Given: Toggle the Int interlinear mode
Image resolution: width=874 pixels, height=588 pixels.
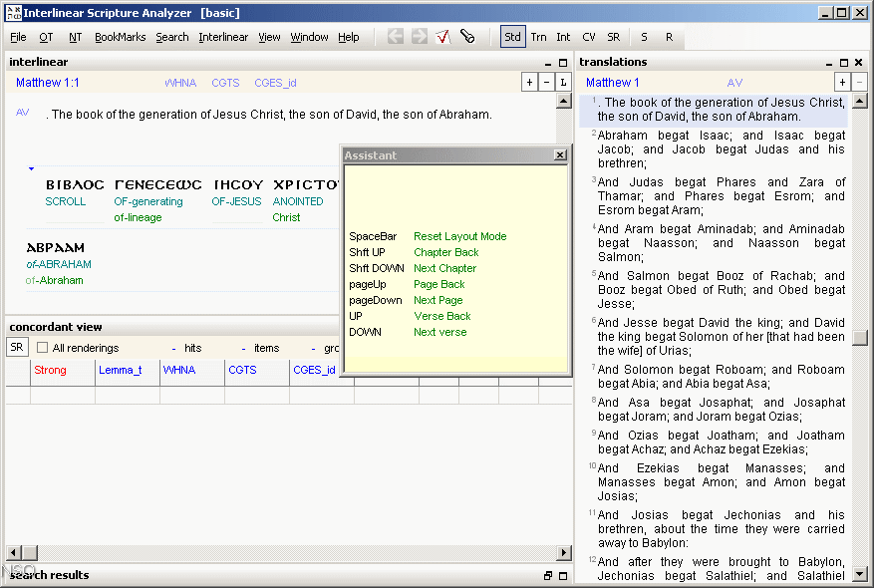Looking at the screenshot, I should click(562, 35).
